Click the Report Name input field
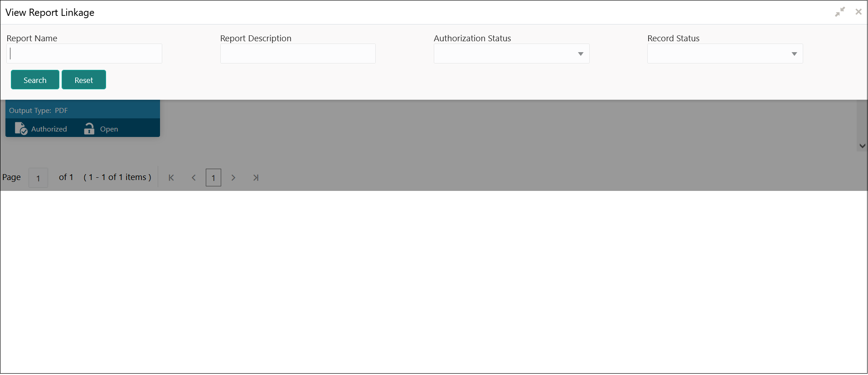This screenshot has width=868, height=375. [84, 54]
